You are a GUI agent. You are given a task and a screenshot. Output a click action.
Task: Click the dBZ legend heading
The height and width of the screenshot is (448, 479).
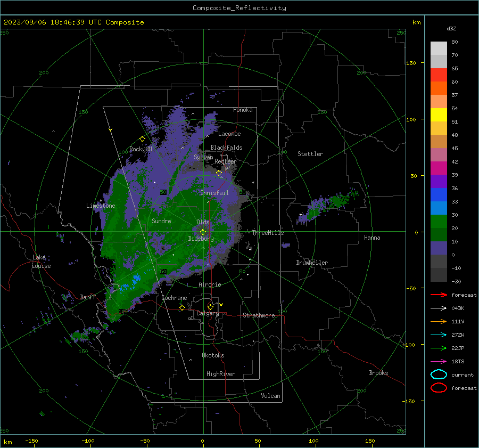pos(451,28)
